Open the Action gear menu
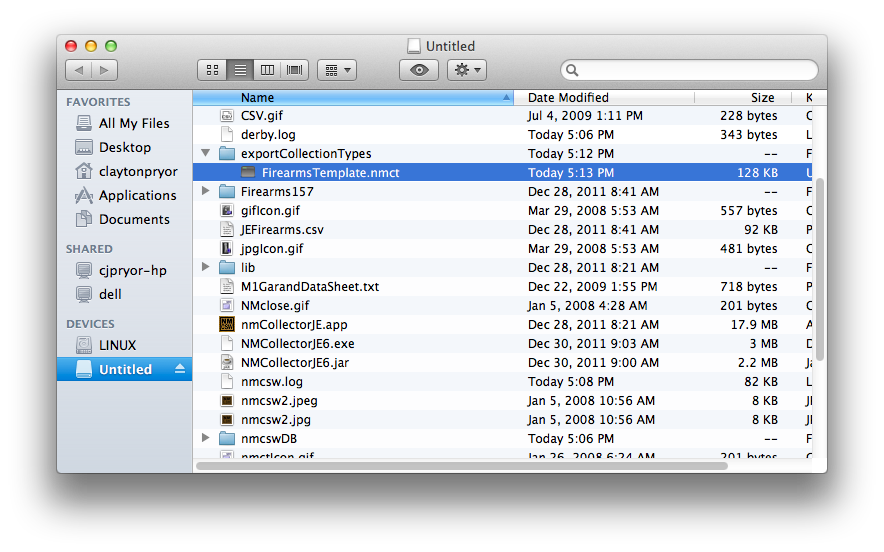 pyautogui.click(x=466, y=70)
